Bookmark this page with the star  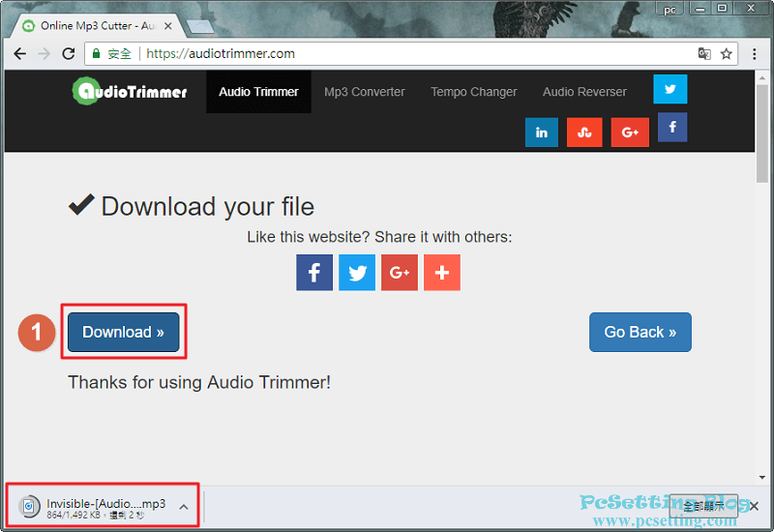point(726,53)
